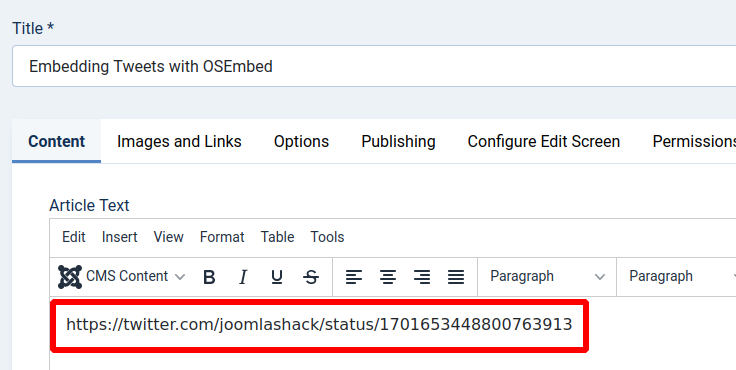Open the Configure Edit Screen tab
Viewport: 736px width, 370px height.
pos(544,141)
